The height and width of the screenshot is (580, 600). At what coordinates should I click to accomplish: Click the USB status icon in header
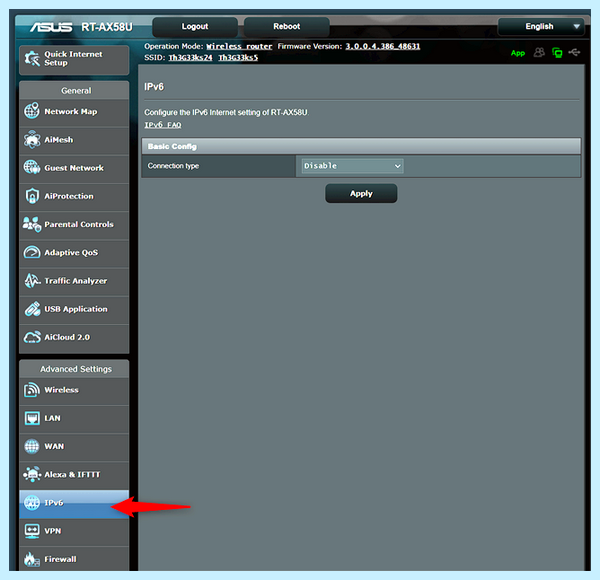(x=574, y=52)
